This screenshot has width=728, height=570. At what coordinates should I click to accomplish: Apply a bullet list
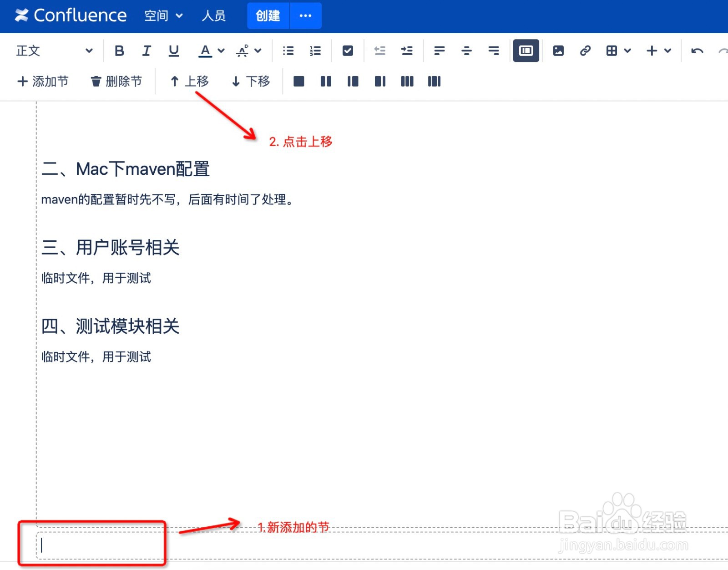[288, 51]
